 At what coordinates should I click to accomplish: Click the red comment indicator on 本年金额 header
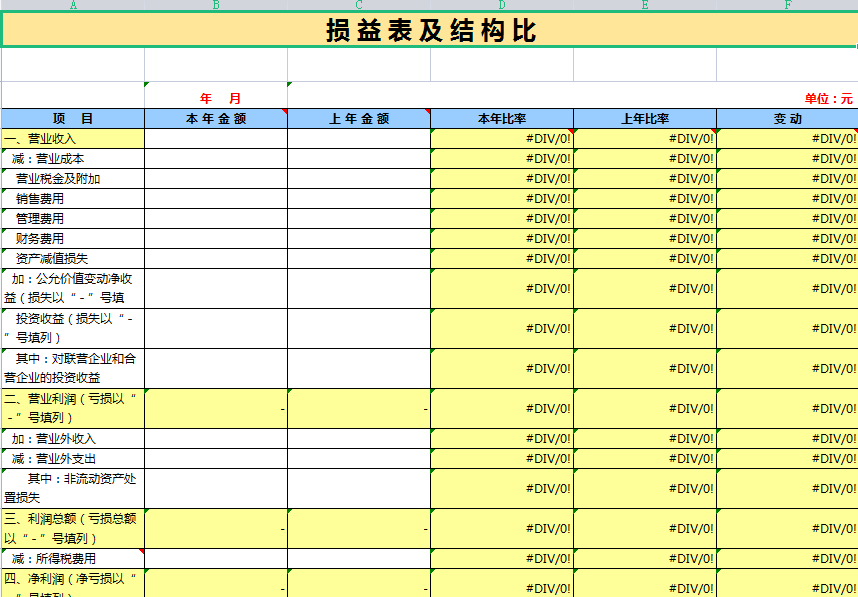(x=283, y=112)
